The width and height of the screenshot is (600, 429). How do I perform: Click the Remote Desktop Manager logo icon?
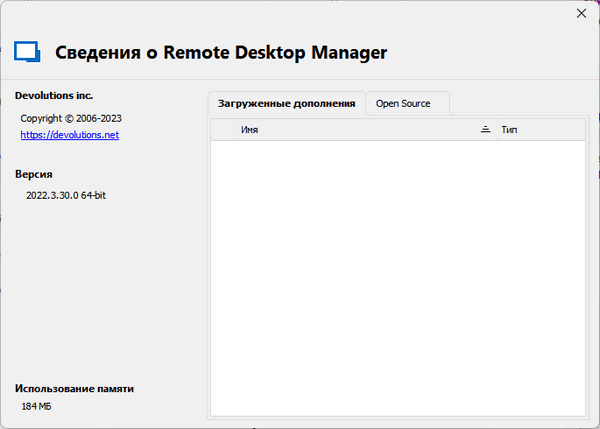coord(27,51)
